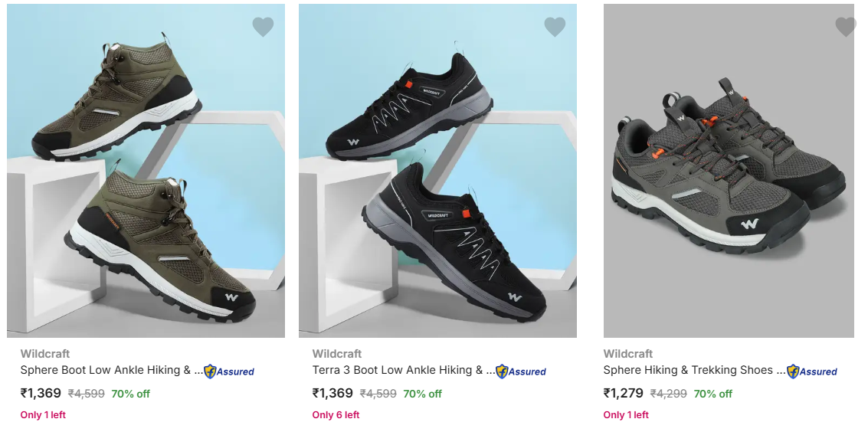The width and height of the screenshot is (868, 432).
Task: Click Assured badge on Sphere Hiking Shoes listing
Action: pos(813,371)
